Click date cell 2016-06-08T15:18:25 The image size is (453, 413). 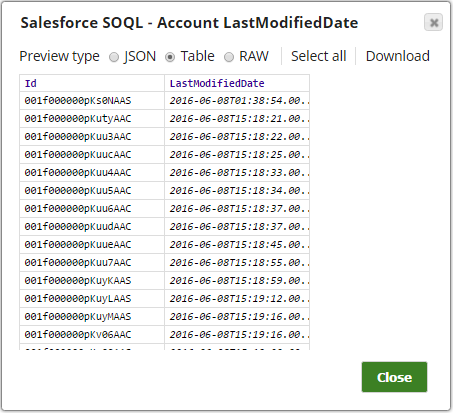[237, 155]
